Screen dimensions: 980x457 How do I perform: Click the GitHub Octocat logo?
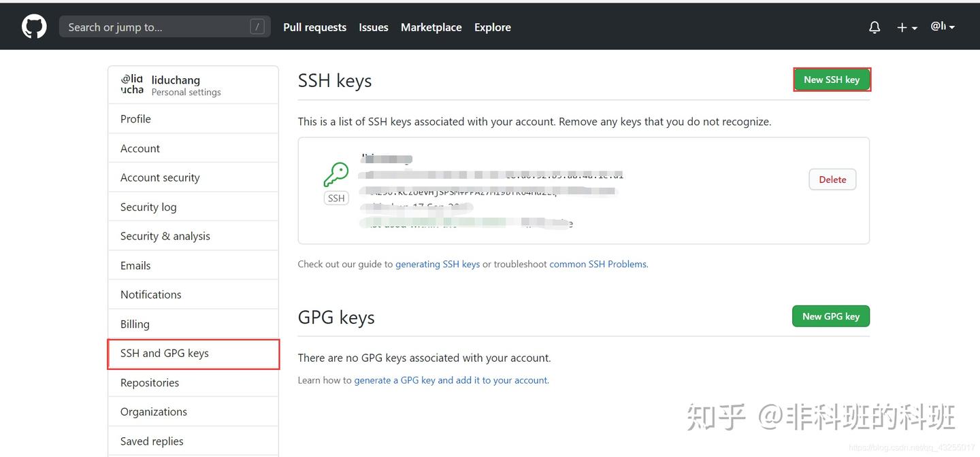coord(34,27)
